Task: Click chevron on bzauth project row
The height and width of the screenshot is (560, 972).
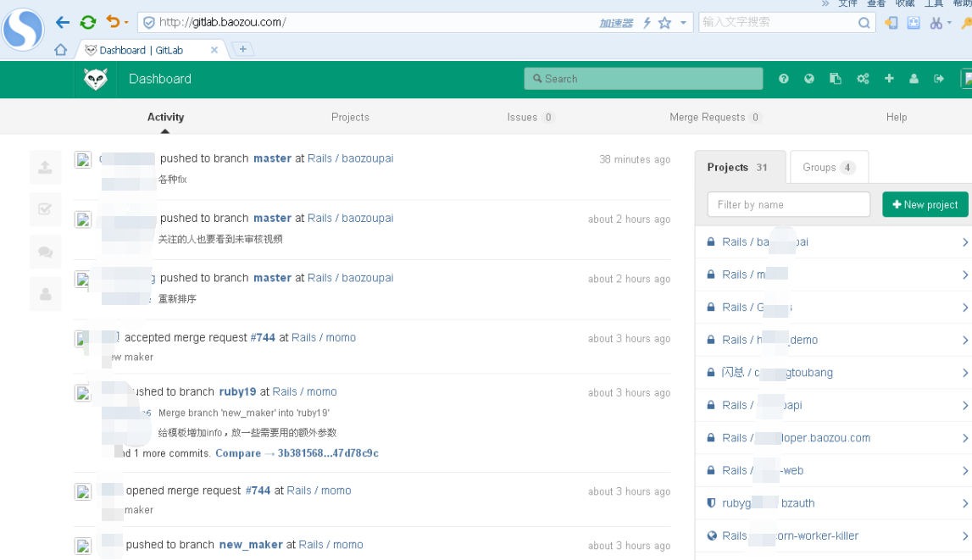Action: pos(965,503)
